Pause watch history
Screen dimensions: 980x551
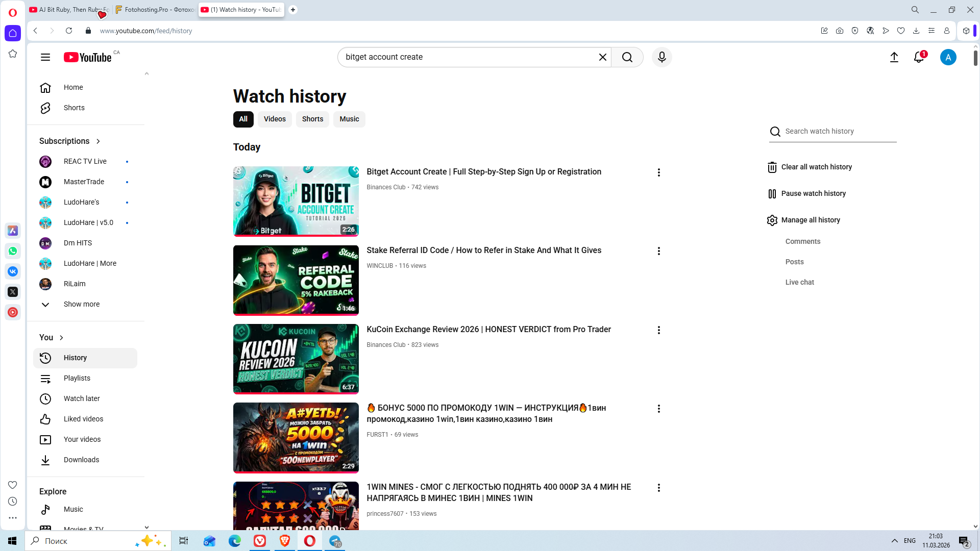pos(813,193)
